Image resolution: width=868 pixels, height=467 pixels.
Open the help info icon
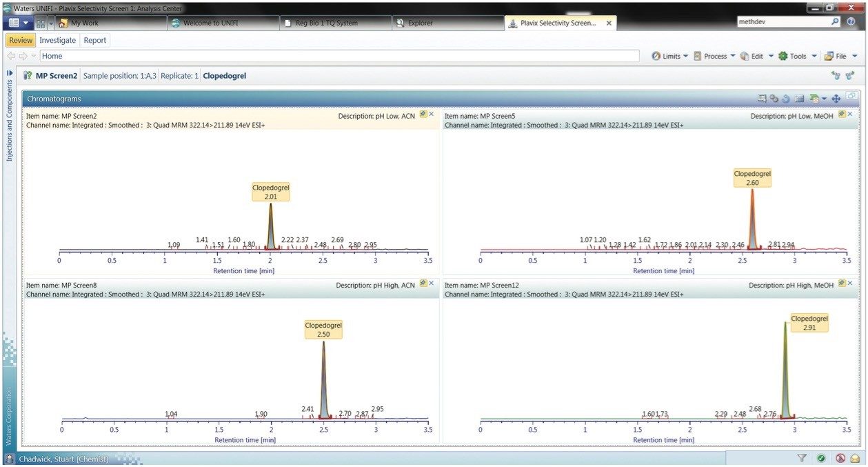(850, 21)
